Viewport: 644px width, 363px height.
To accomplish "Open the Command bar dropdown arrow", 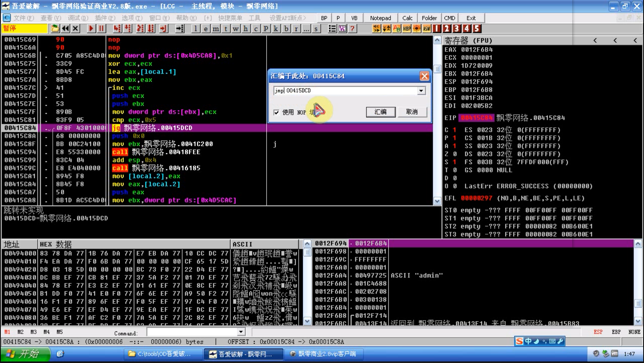I will (x=241, y=332).
